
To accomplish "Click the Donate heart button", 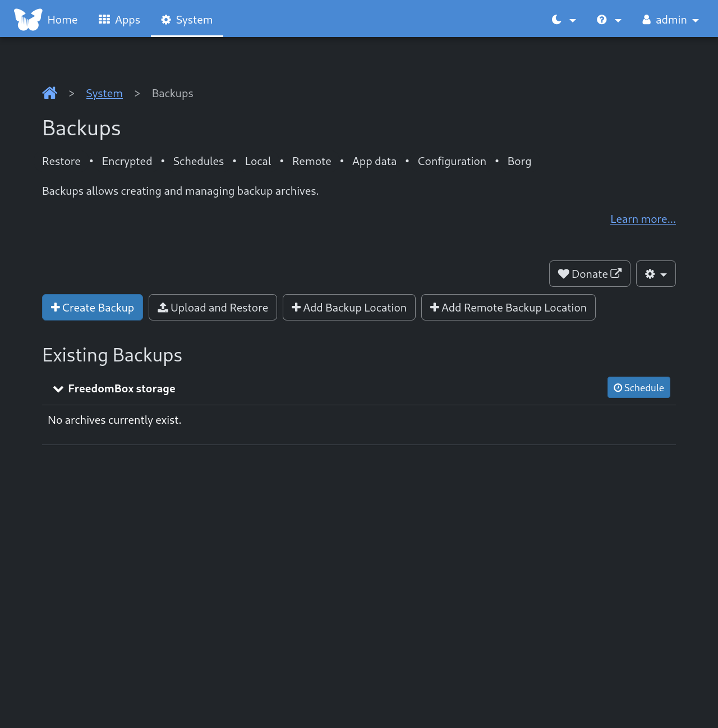I will click(590, 274).
